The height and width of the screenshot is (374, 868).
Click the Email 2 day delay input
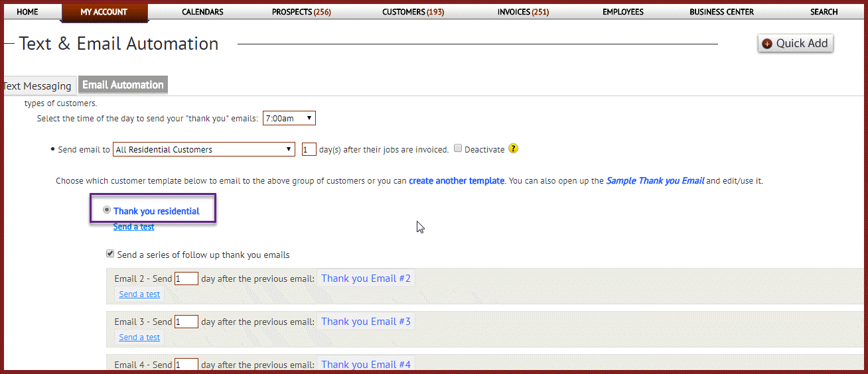point(186,279)
